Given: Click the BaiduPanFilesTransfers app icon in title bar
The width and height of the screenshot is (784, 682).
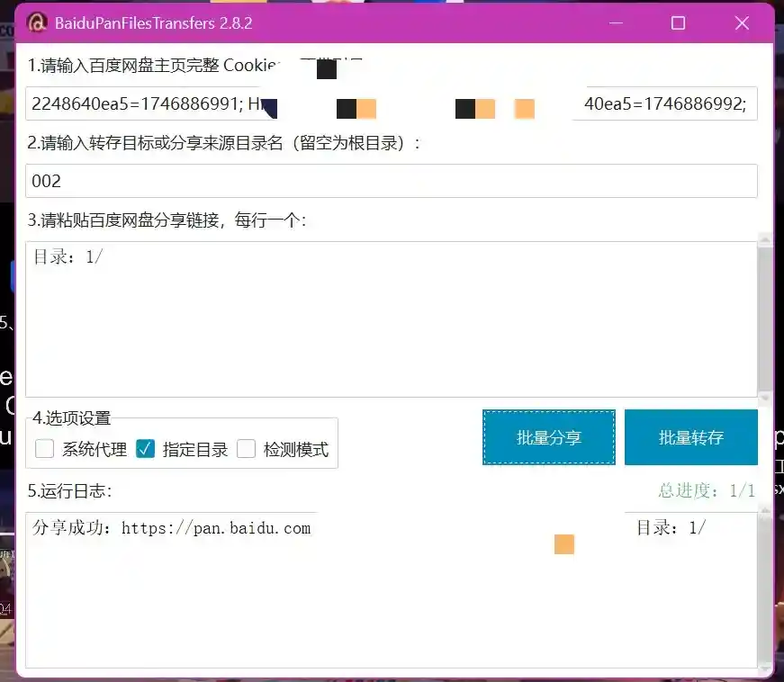Looking at the screenshot, I should point(37,23).
